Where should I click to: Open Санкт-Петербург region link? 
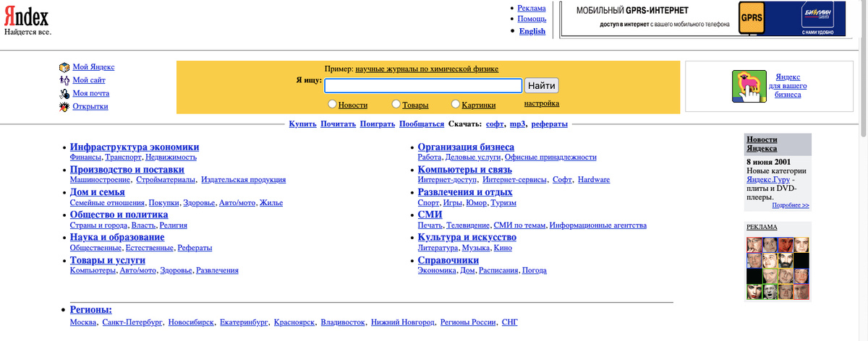[132, 322]
